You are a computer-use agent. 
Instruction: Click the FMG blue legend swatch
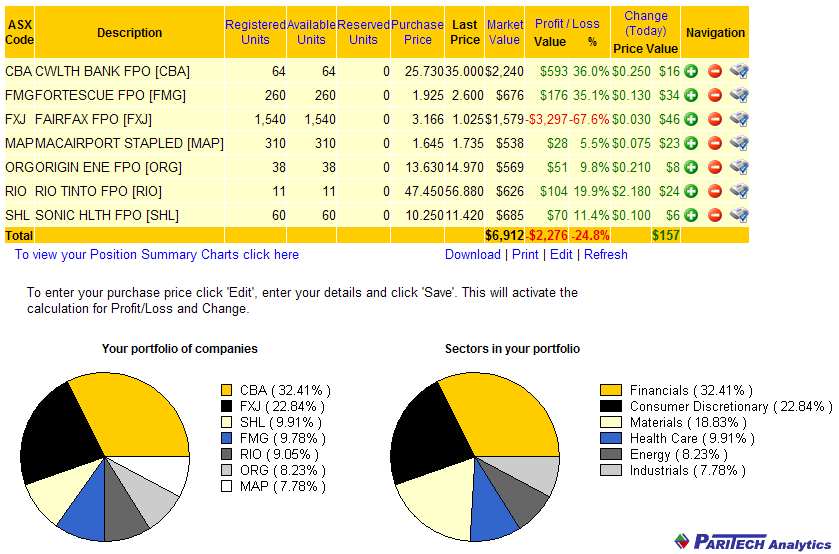[226, 438]
